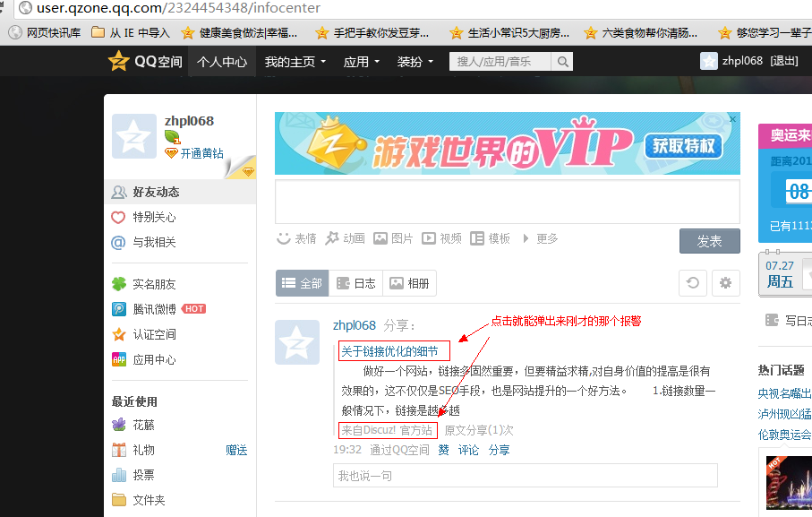This screenshot has height=517, width=812.
Task: Click the browser address bar URL
Action: 178,8
